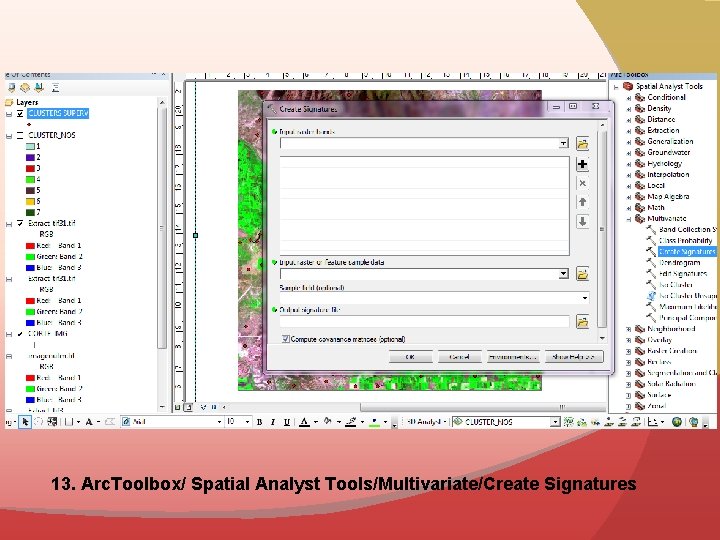Open the CLUSTER_NOS layer dropdown on toolbar
This screenshot has width=720, height=540.
(x=555, y=422)
